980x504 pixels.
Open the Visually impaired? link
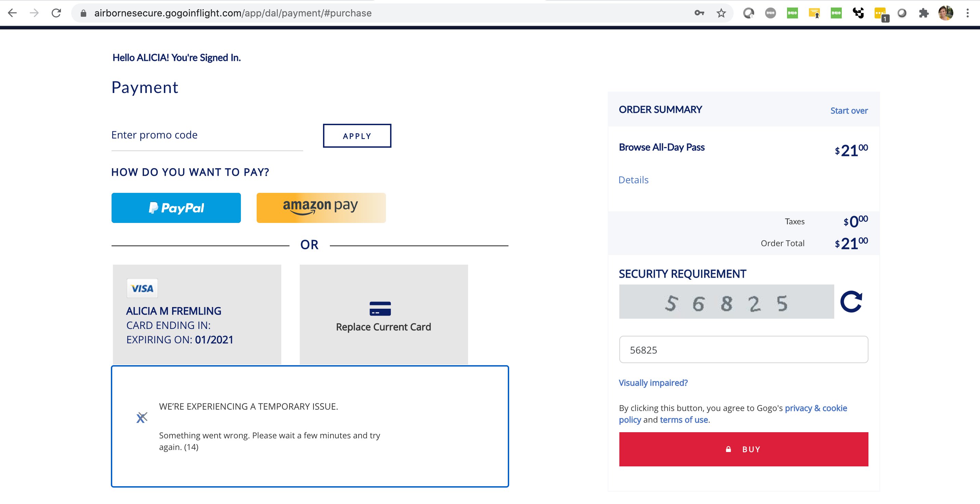pos(653,383)
